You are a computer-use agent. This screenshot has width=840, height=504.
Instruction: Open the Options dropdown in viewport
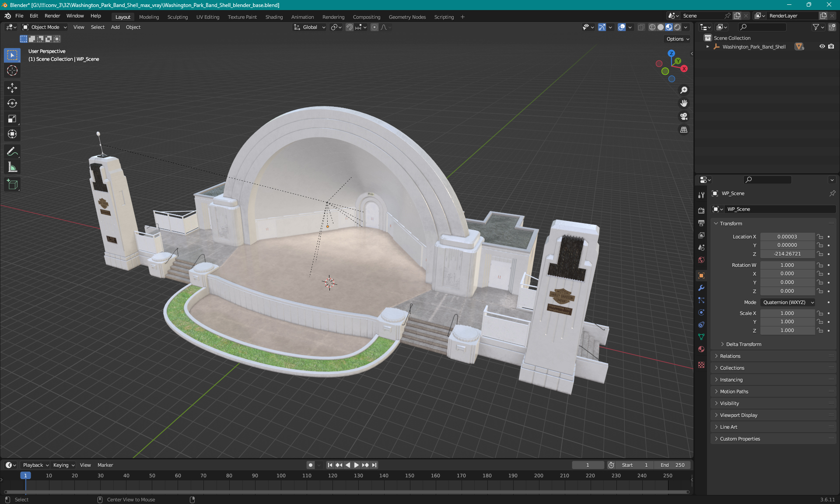click(x=678, y=39)
